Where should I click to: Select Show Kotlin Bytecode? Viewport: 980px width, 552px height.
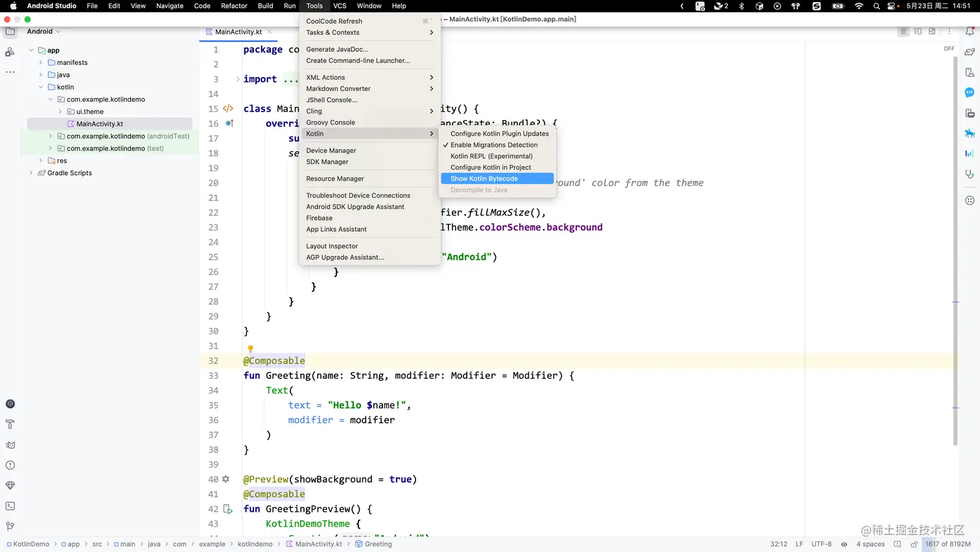pyautogui.click(x=497, y=178)
